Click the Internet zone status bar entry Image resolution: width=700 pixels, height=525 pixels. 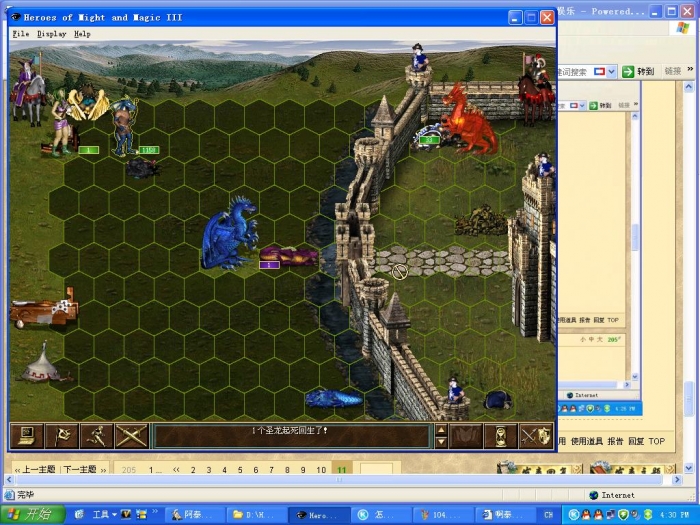612,495
